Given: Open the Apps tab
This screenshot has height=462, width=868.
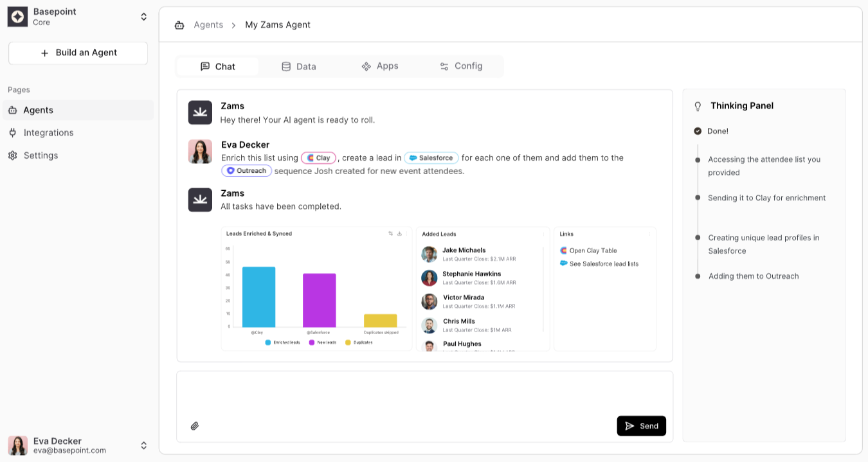Looking at the screenshot, I should tap(380, 66).
